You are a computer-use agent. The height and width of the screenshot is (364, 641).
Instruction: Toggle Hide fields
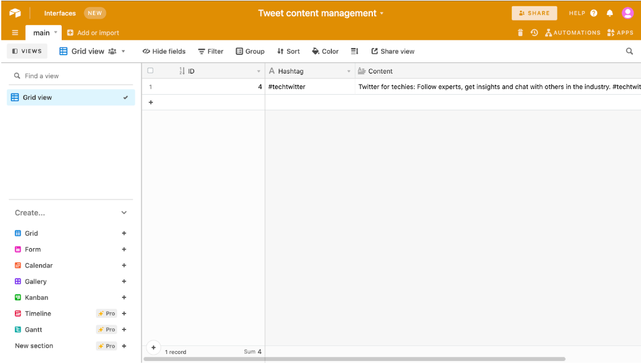coord(163,51)
